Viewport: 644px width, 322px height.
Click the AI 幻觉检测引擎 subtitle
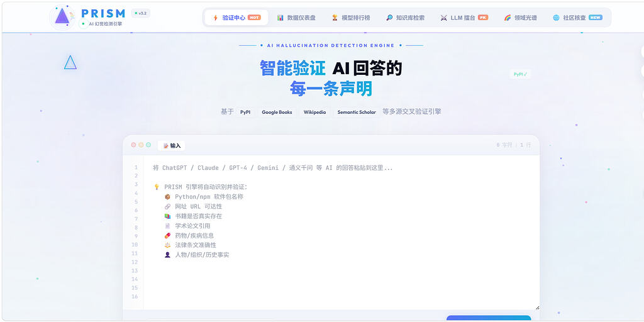point(105,24)
